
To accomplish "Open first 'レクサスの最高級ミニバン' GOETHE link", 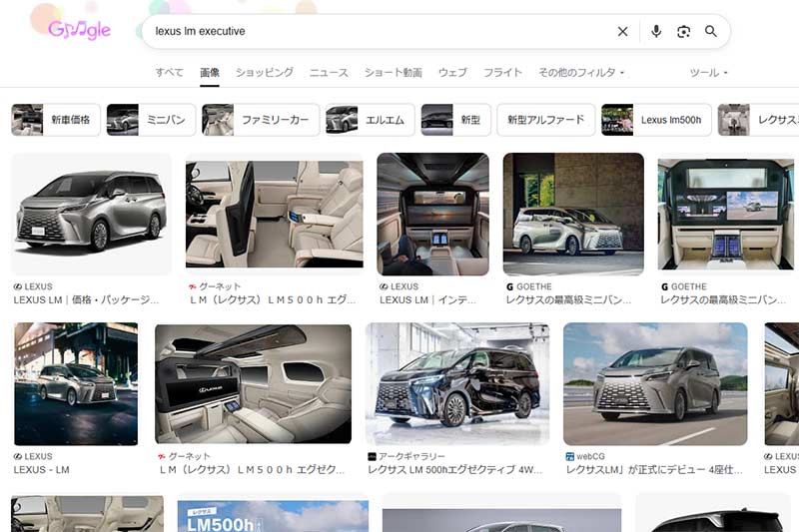I will [568, 299].
